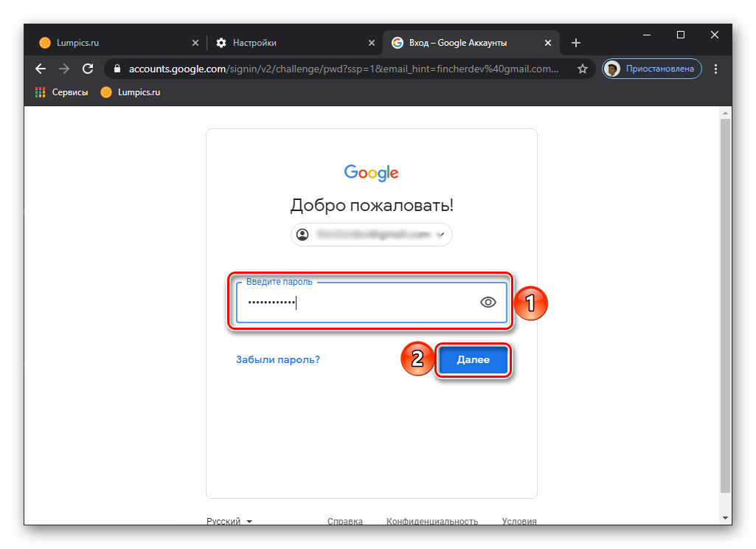Click the Далее button

473,359
